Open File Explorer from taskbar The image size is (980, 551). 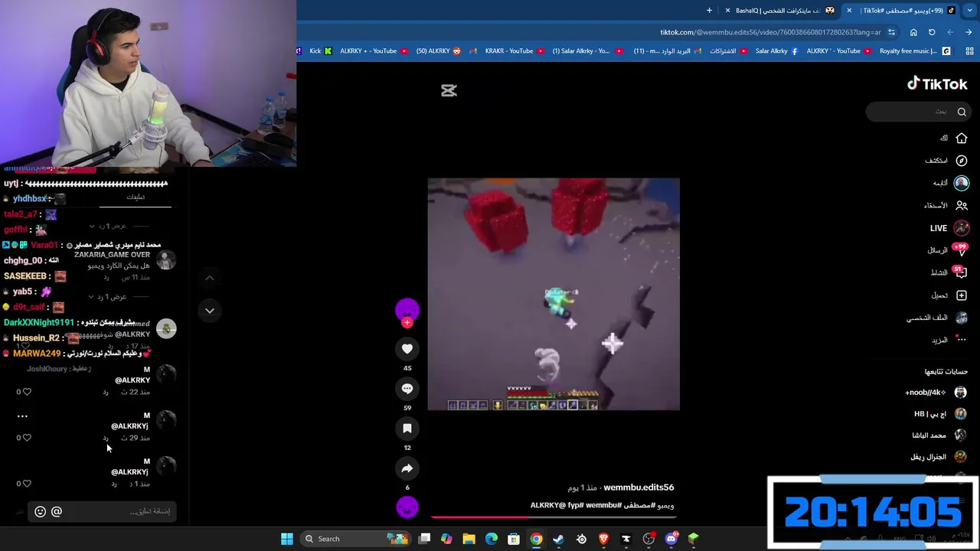(469, 539)
